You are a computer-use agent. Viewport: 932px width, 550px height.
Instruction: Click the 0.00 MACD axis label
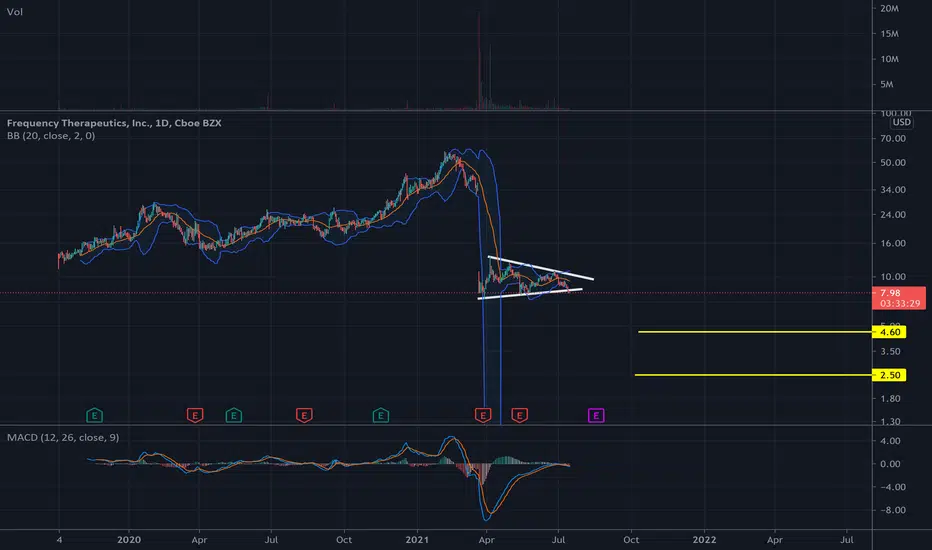[890, 464]
